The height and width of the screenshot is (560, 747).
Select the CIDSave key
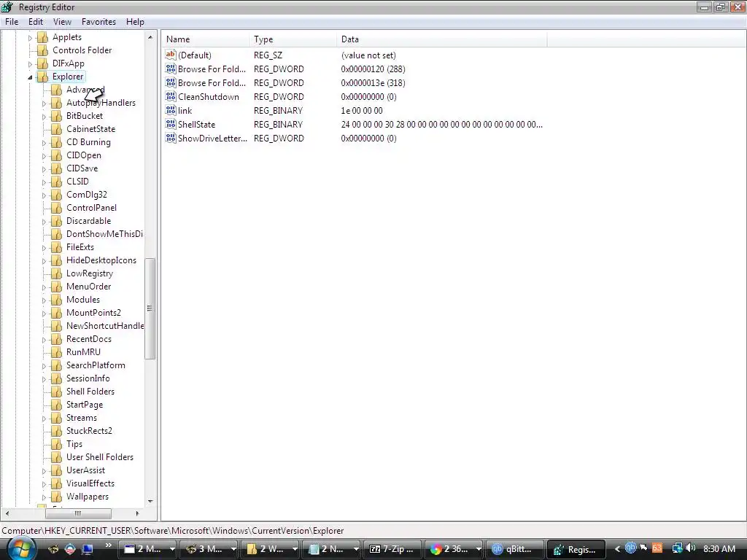click(x=82, y=168)
